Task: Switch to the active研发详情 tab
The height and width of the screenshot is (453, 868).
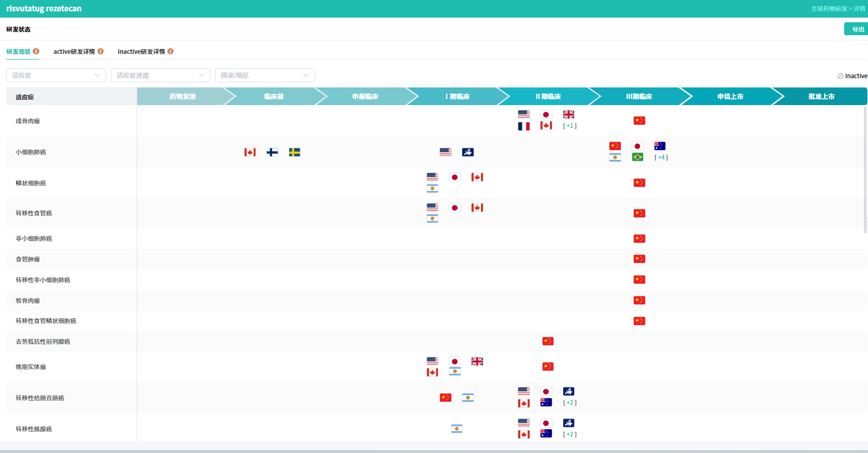Action: pyautogui.click(x=74, y=51)
